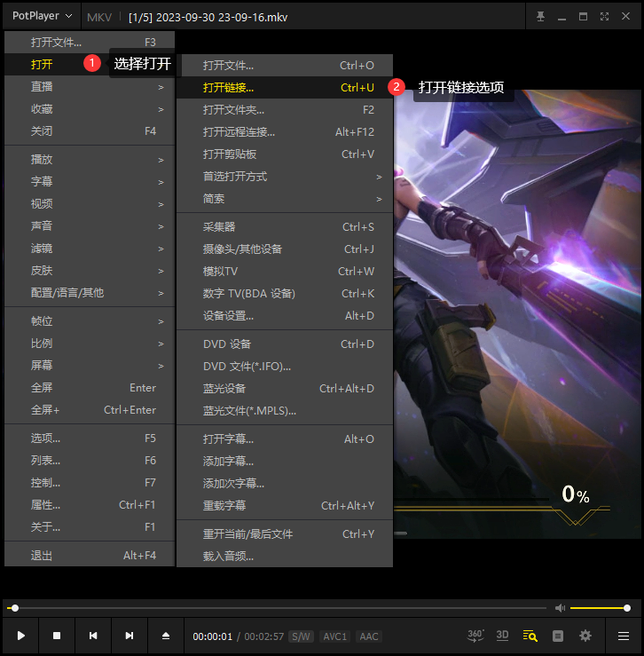Viewport: 644px width, 656px height.
Task: Open the PotPlayer main menu dropdown
Action: coord(42,16)
